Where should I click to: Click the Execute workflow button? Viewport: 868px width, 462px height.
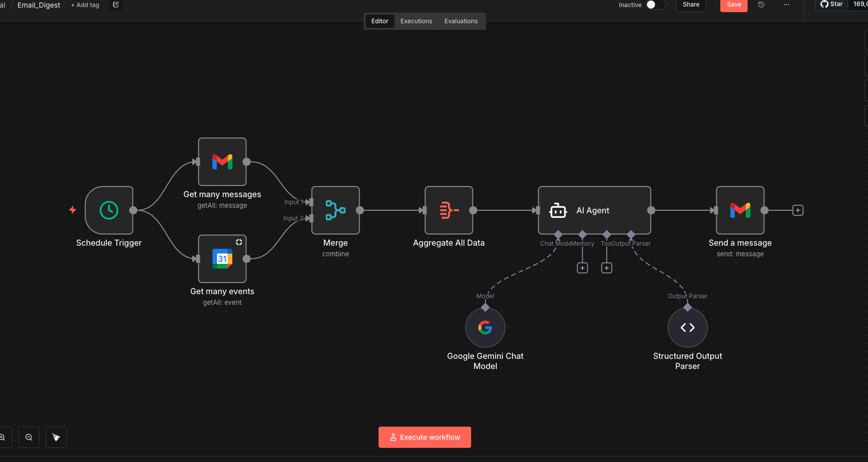pos(424,437)
